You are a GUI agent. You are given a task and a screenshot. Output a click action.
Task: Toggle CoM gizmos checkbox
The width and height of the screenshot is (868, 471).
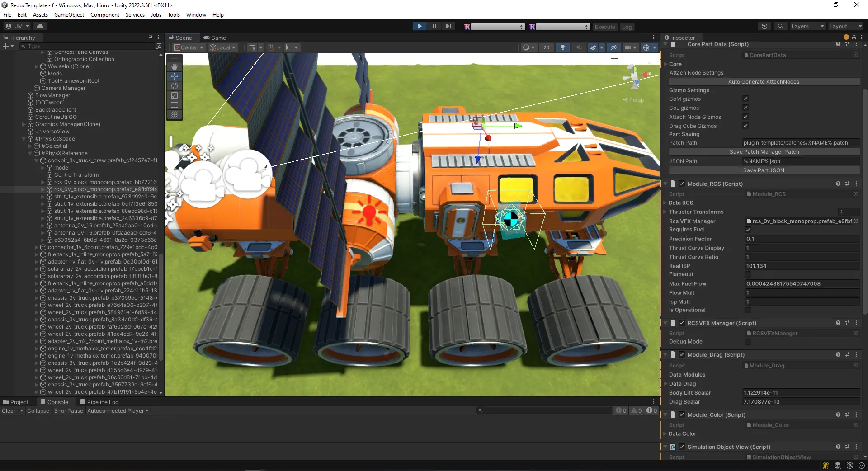745,99
